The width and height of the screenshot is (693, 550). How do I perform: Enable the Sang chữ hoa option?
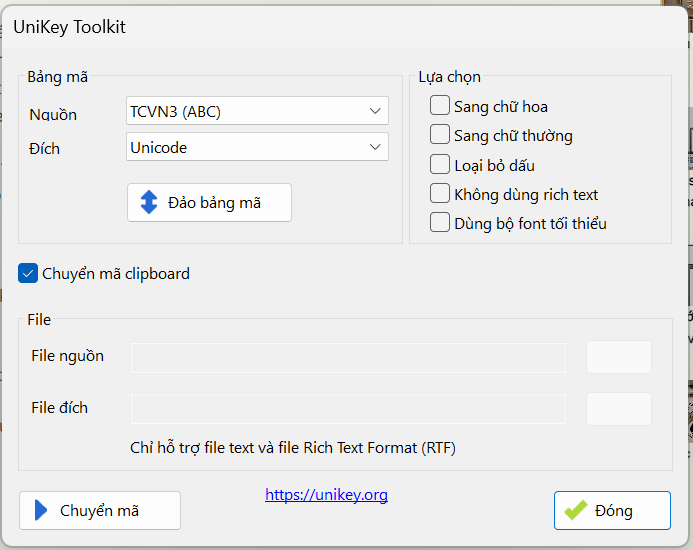click(440, 106)
